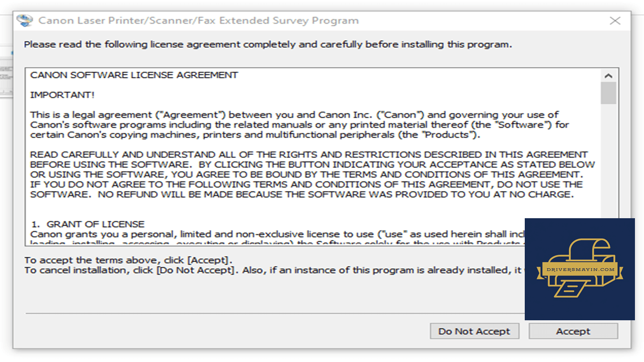Image resolution: width=644 pixels, height=362 pixels.
Task: Click the Accept button
Action: coord(573,331)
